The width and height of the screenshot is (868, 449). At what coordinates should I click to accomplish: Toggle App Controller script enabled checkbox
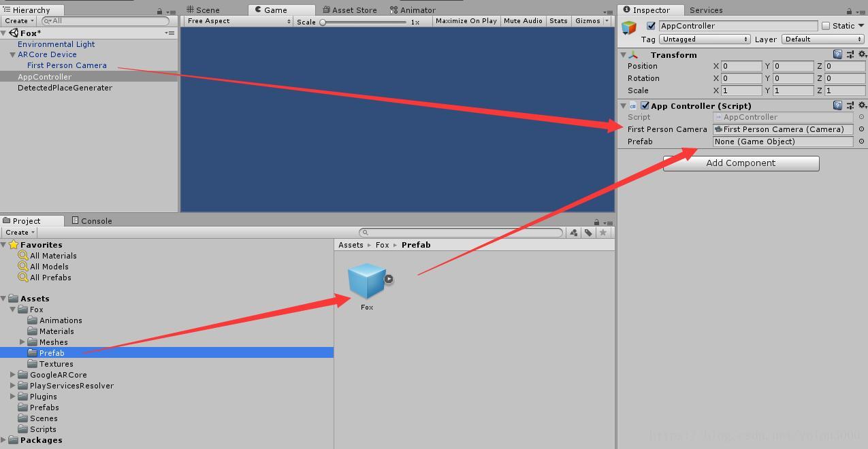coord(645,105)
